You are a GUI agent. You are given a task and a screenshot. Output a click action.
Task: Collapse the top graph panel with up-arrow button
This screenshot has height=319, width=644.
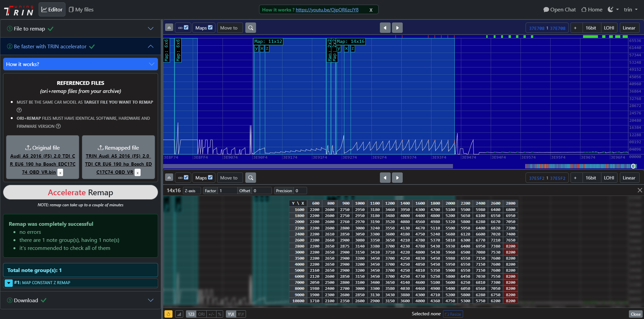pos(169,28)
